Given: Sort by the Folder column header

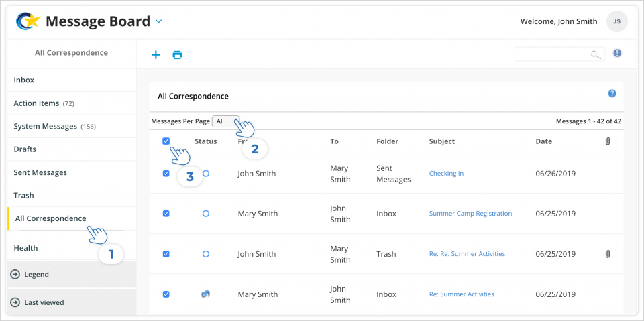Looking at the screenshot, I should click(387, 141).
